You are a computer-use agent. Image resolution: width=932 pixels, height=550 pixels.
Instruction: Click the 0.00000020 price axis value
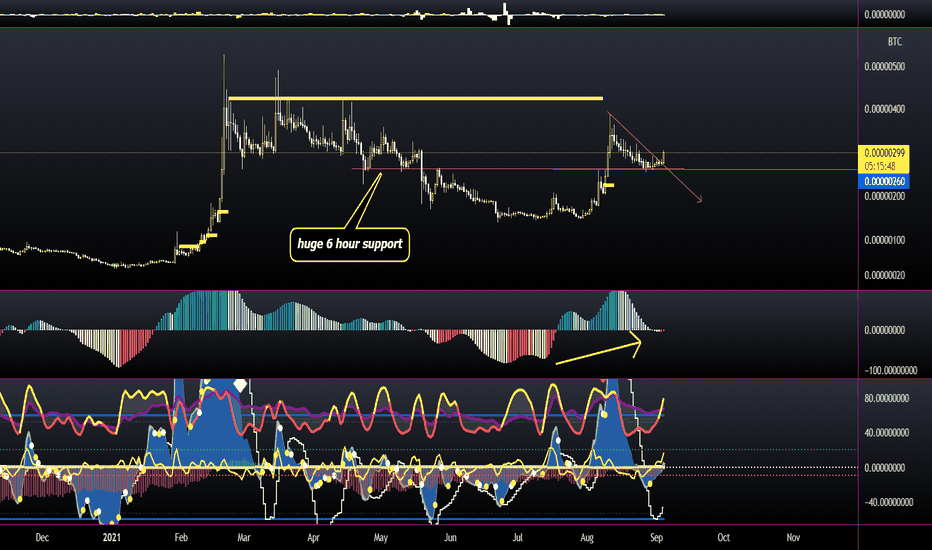point(884,275)
